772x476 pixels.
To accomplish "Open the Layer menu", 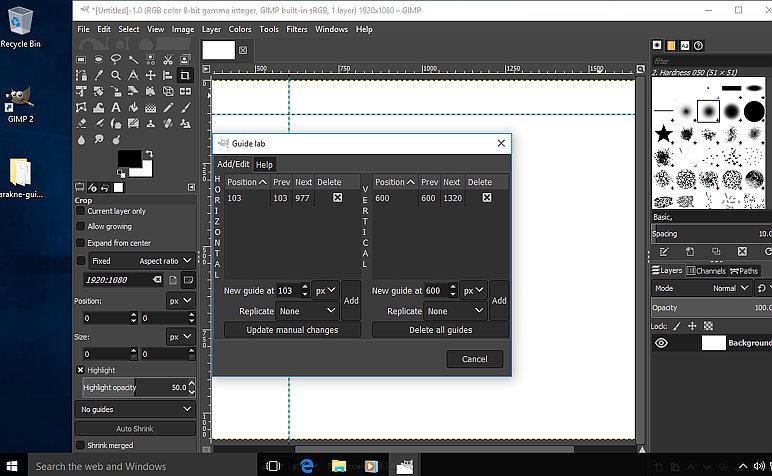I will [x=211, y=29].
